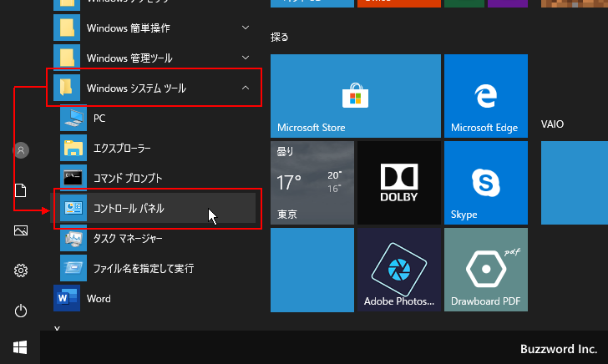Click the Windows 簡単操作 label
This screenshot has width=608, height=364.
point(129,28)
